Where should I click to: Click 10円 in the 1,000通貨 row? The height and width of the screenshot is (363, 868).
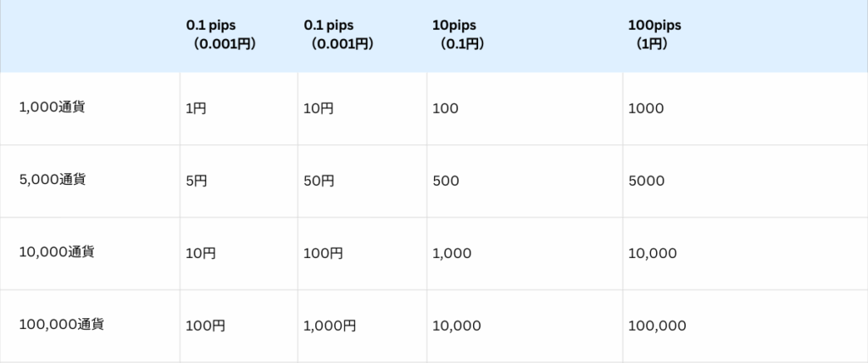point(319,109)
